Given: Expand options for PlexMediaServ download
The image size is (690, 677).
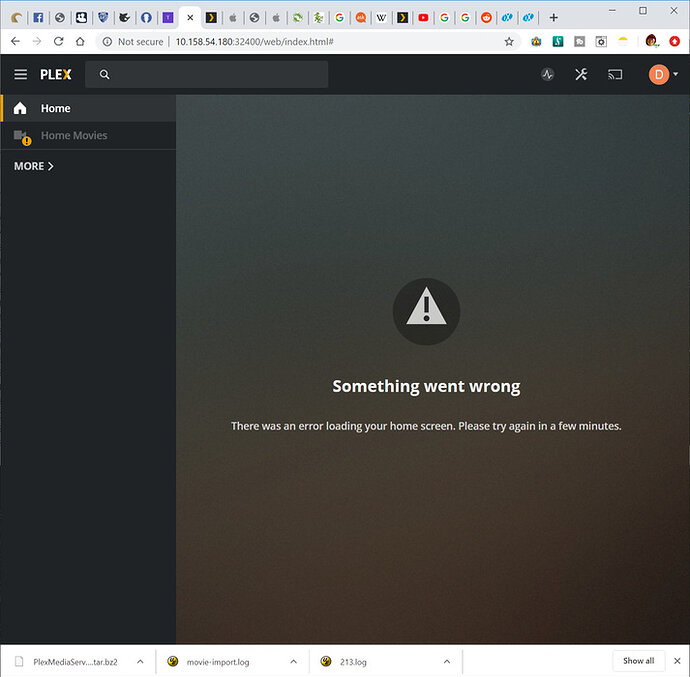Looking at the screenshot, I should [140, 662].
